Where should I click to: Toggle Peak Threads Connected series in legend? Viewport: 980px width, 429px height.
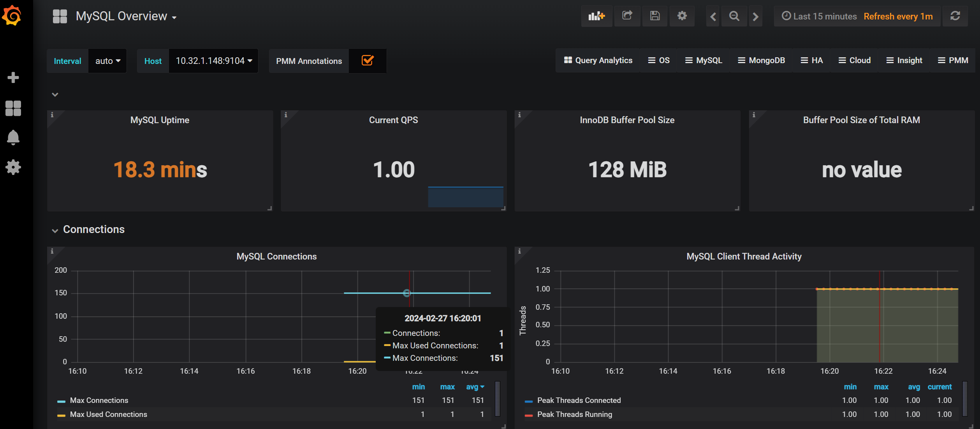(579, 401)
